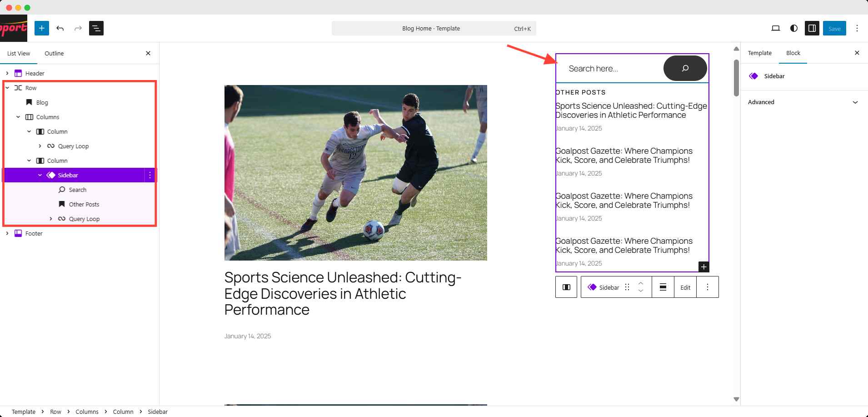Open the top-right options three-dot menu
The width and height of the screenshot is (868, 417).
pyautogui.click(x=857, y=28)
